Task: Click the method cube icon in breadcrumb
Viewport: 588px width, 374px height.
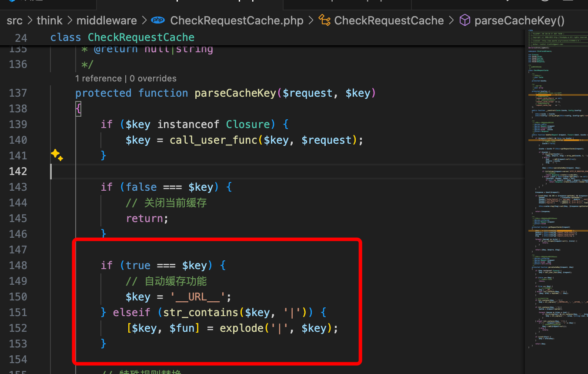Action: click(465, 20)
